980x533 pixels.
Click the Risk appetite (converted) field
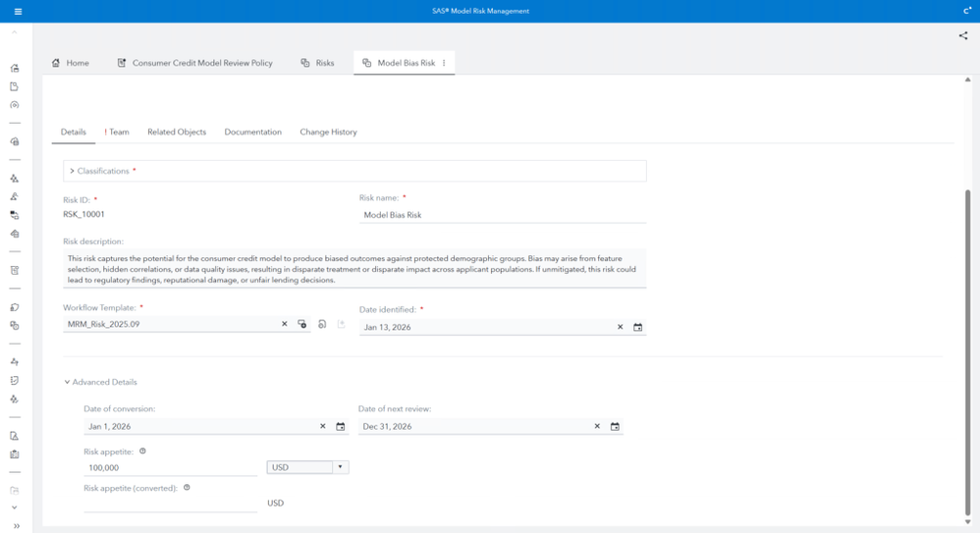[170, 504]
